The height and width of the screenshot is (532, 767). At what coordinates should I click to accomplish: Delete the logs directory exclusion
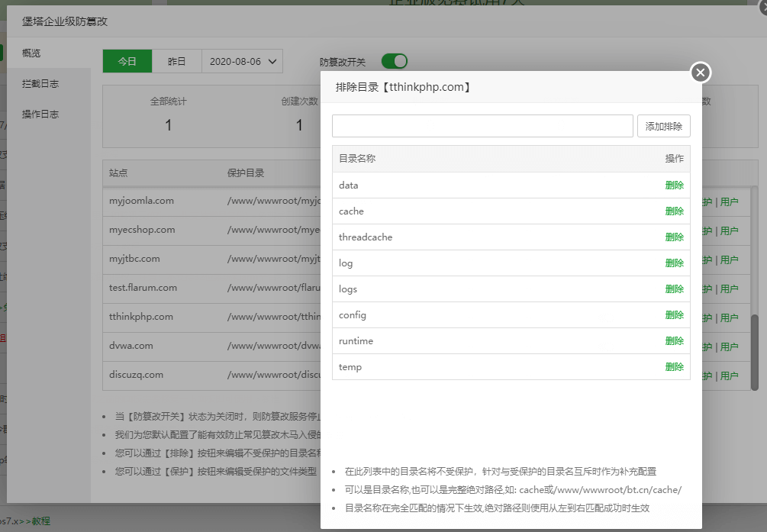point(674,289)
